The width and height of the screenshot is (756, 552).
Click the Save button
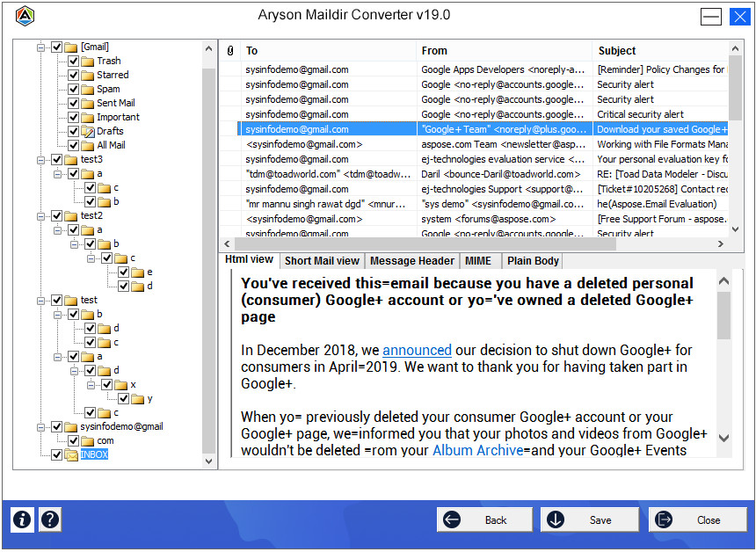[x=590, y=519]
